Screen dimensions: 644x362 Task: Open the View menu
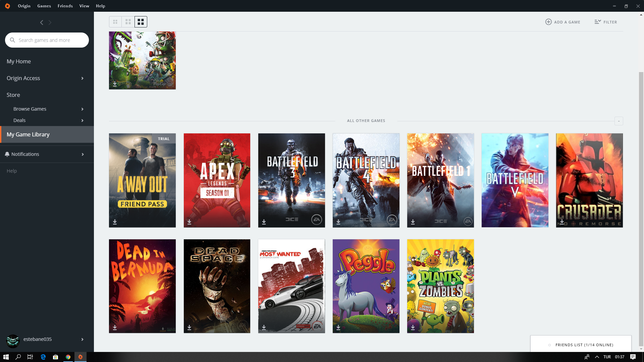84,6
